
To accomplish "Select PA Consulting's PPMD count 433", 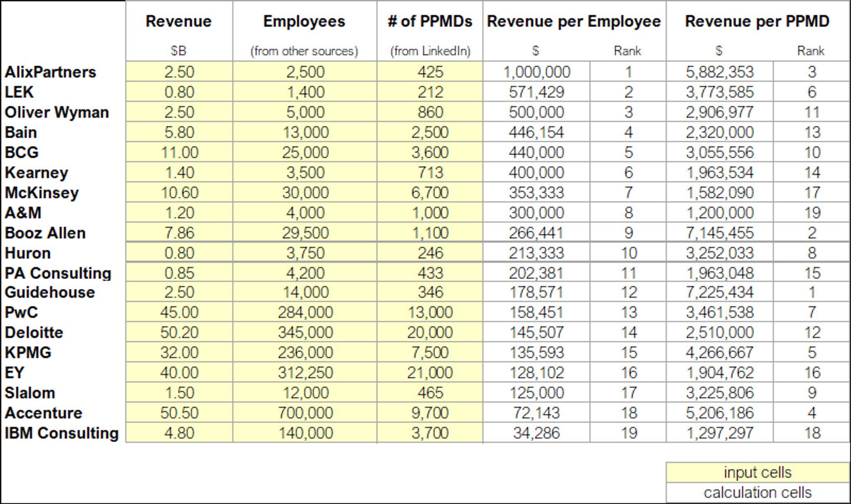I will pyautogui.click(x=430, y=273).
